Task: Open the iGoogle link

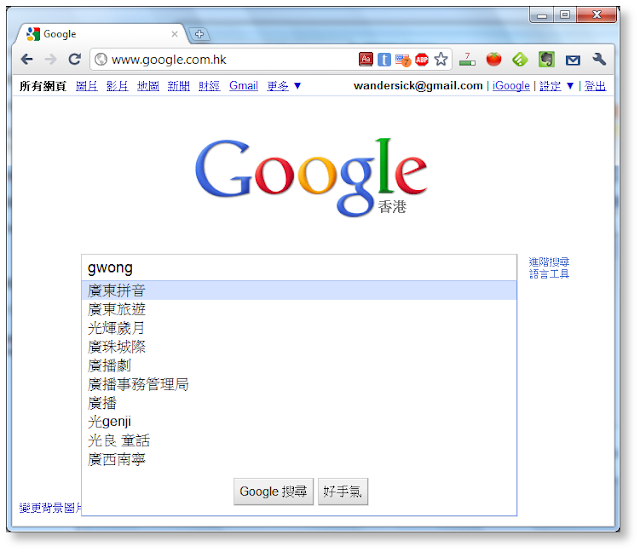Action: pyautogui.click(x=511, y=86)
